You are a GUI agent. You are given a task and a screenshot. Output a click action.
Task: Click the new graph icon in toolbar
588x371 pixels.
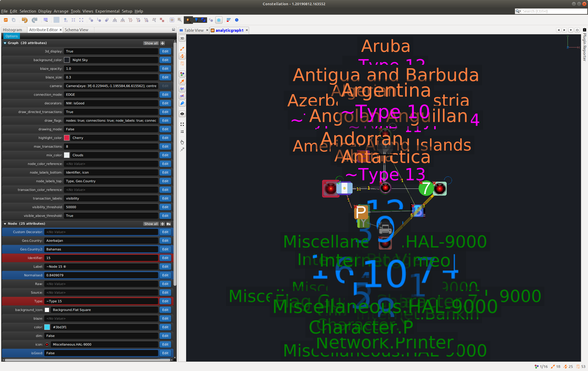pyautogui.click(x=6, y=20)
